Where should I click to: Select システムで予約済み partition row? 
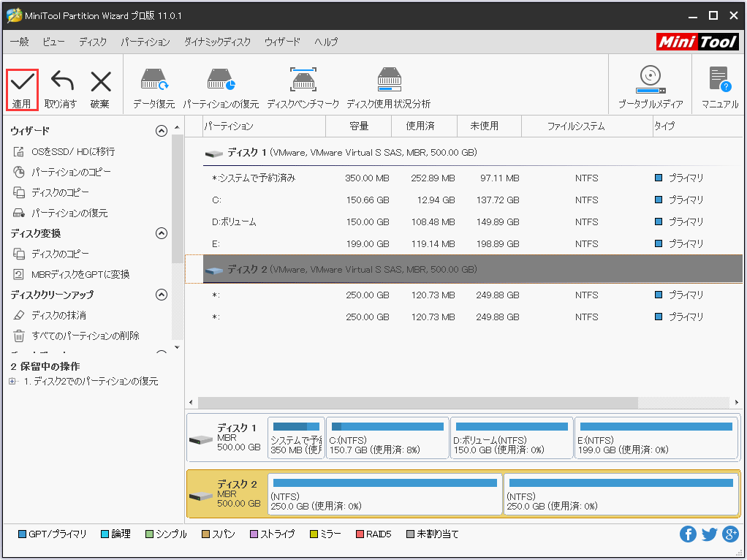473,178
